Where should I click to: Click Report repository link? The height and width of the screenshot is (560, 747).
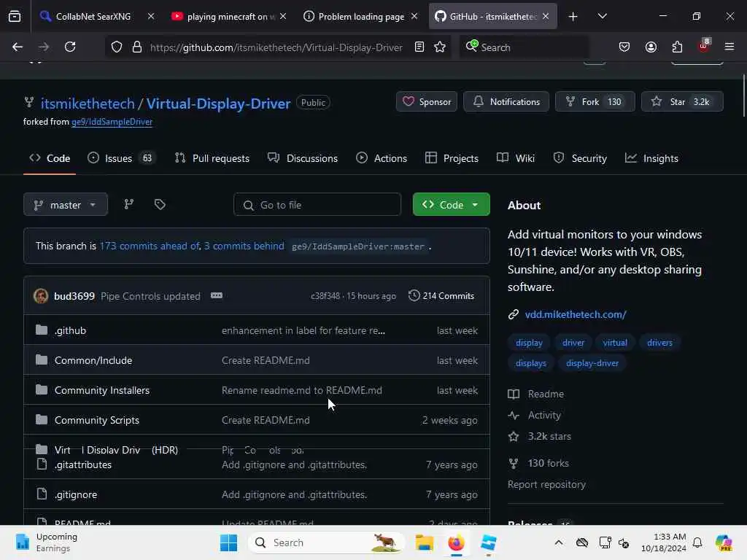click(x=546, y=484)
